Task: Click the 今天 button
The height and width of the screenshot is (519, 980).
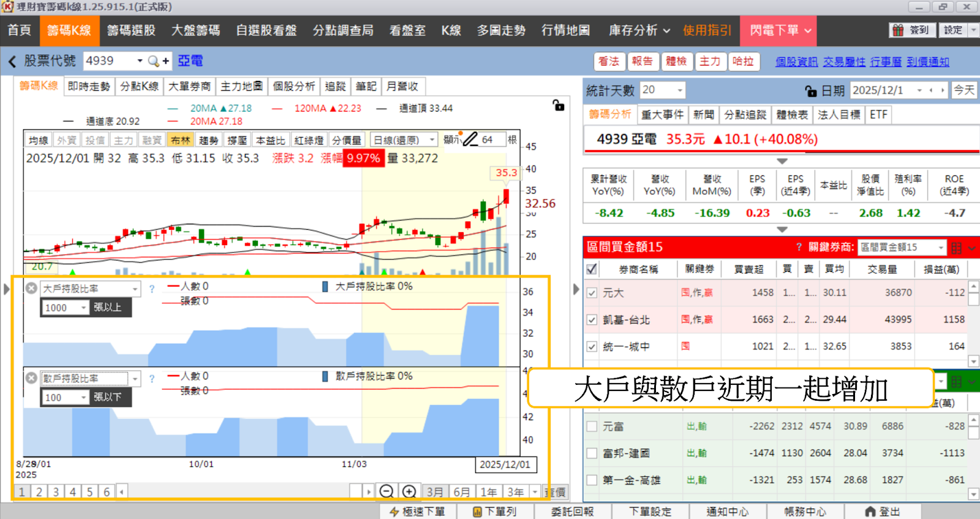Action: pyautogui.click(x=964, y=91)
